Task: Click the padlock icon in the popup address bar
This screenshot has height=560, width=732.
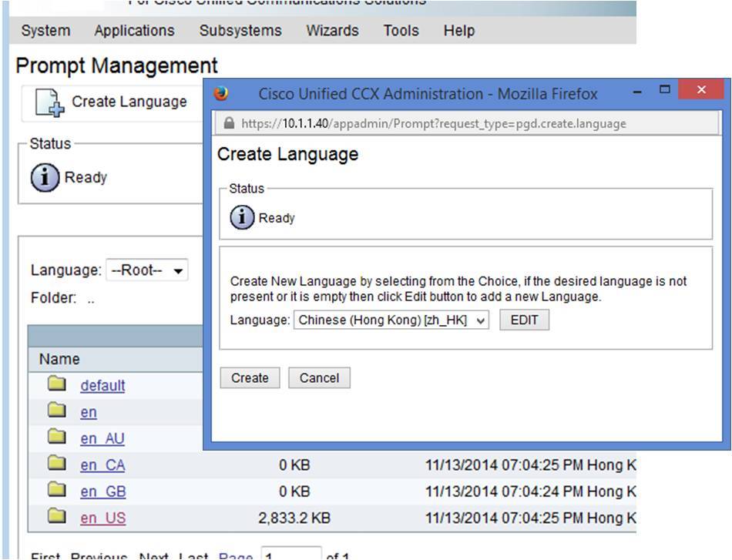Action: coord(229,123)
